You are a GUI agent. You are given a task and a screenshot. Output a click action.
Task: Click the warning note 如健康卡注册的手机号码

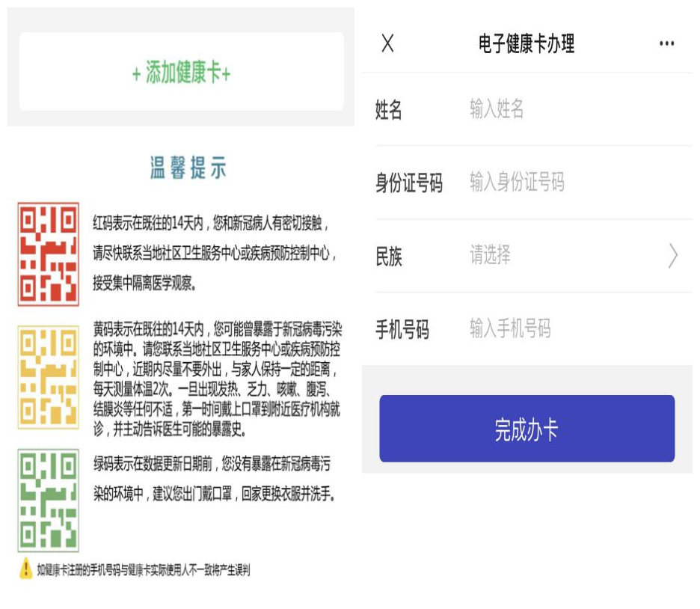pos(144,569)
